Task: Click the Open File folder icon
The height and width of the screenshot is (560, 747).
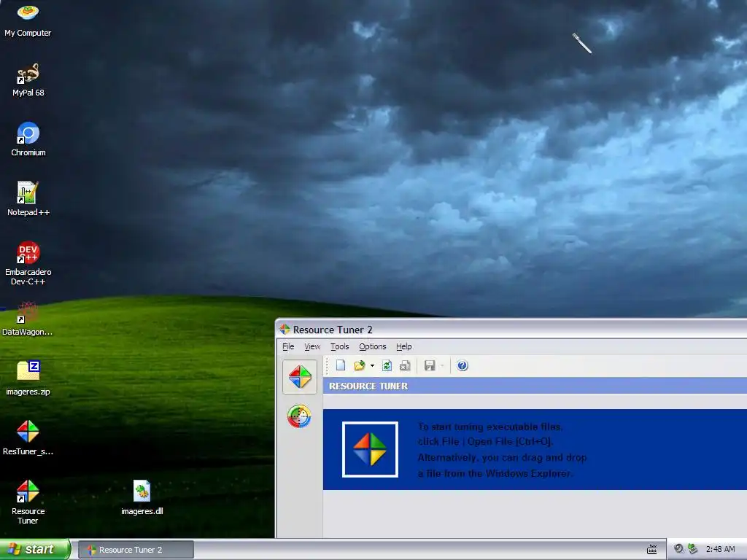Action: click(x=360, y=365)
